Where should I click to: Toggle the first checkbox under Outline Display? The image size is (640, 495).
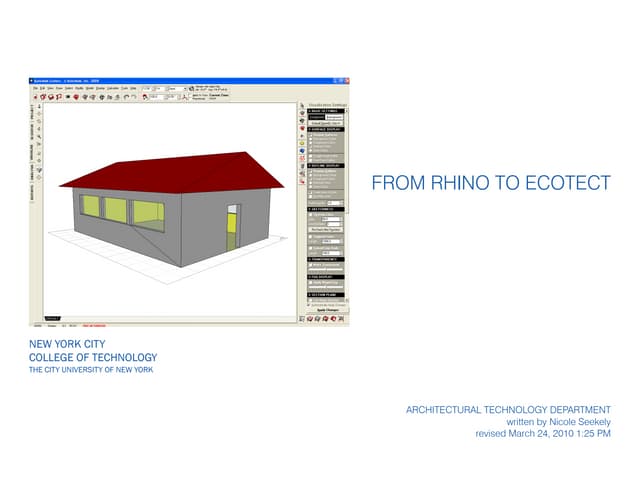coord(312,171)
